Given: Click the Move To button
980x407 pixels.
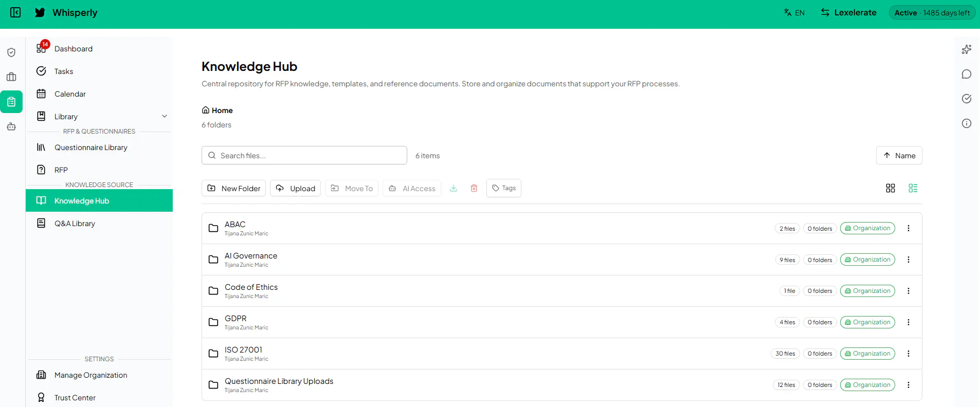Looking at the screenshot, I should [352, 188].
